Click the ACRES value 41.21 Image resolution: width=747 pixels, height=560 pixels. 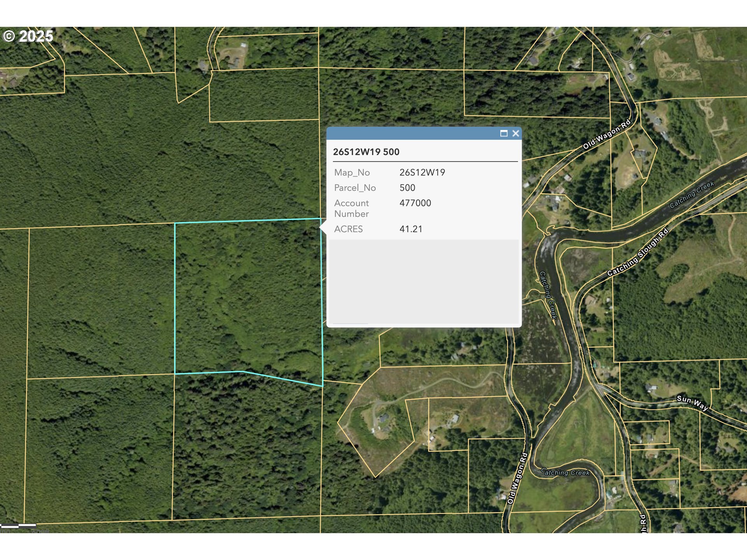click(x=410, y=229)
